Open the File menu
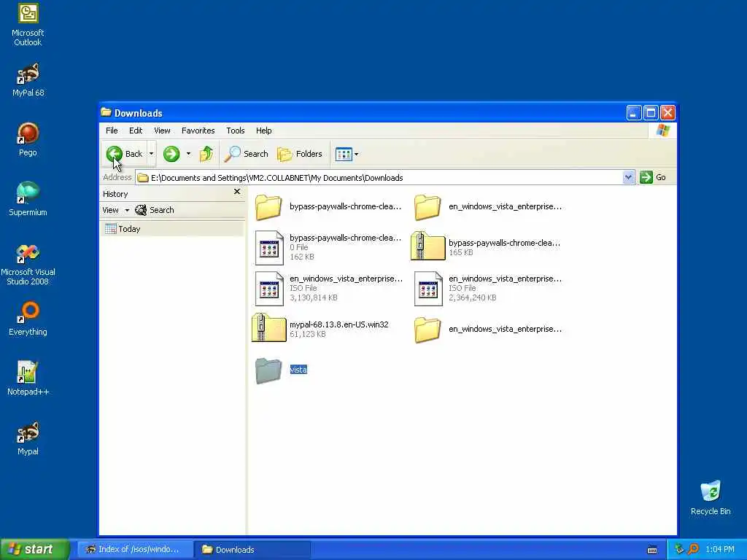The image size is (747, 560). click(112, 131)
